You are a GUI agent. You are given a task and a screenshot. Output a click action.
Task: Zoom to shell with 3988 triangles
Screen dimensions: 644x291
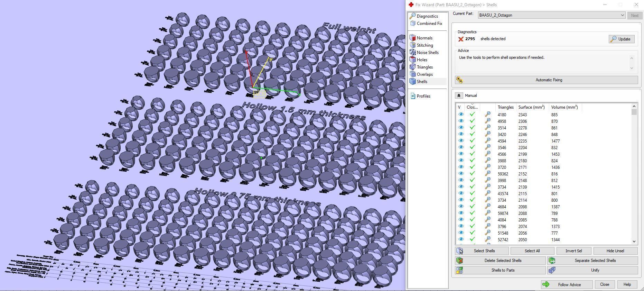487,161
